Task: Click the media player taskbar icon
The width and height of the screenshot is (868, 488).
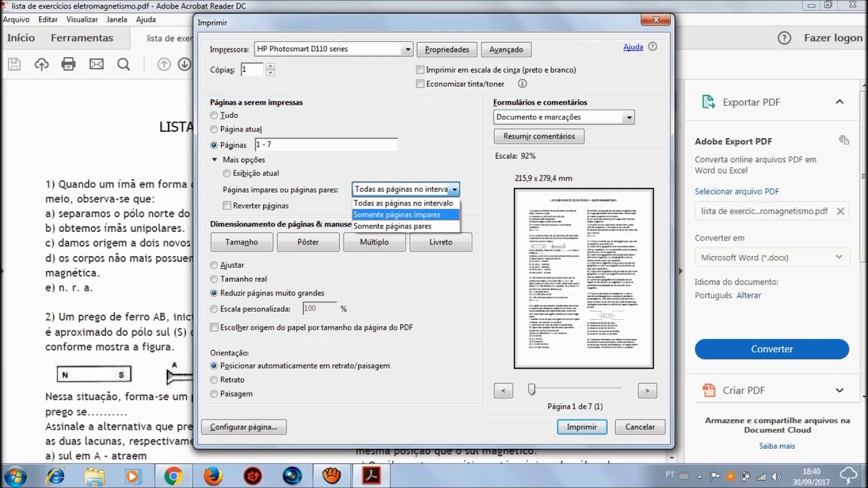Action: tap(132, 476)
